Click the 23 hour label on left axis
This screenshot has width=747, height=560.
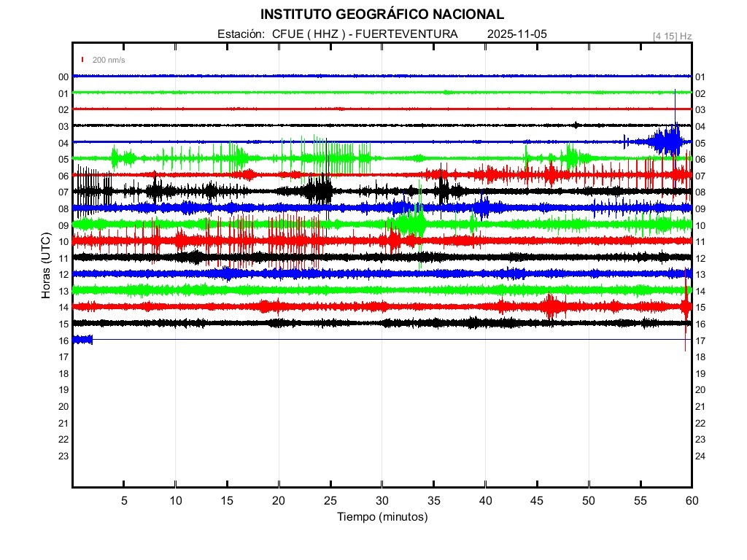tap(63, 456)
